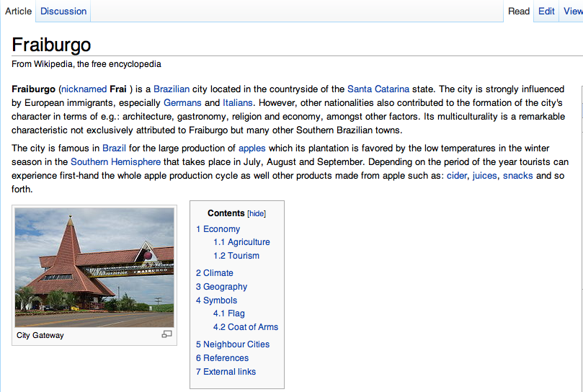The height and width of the screenshot is (392, 583).
Task: Open the apples link
Action: (x=252, y=148)
